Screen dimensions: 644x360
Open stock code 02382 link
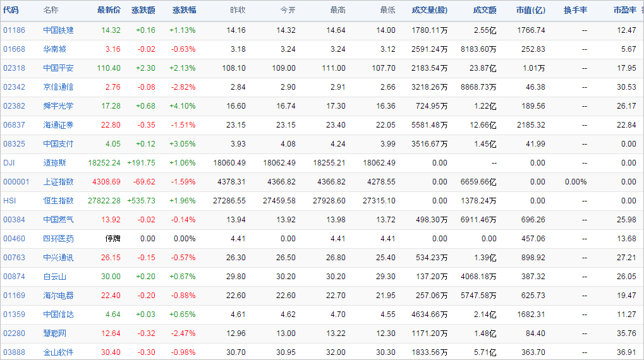point(14,106)
